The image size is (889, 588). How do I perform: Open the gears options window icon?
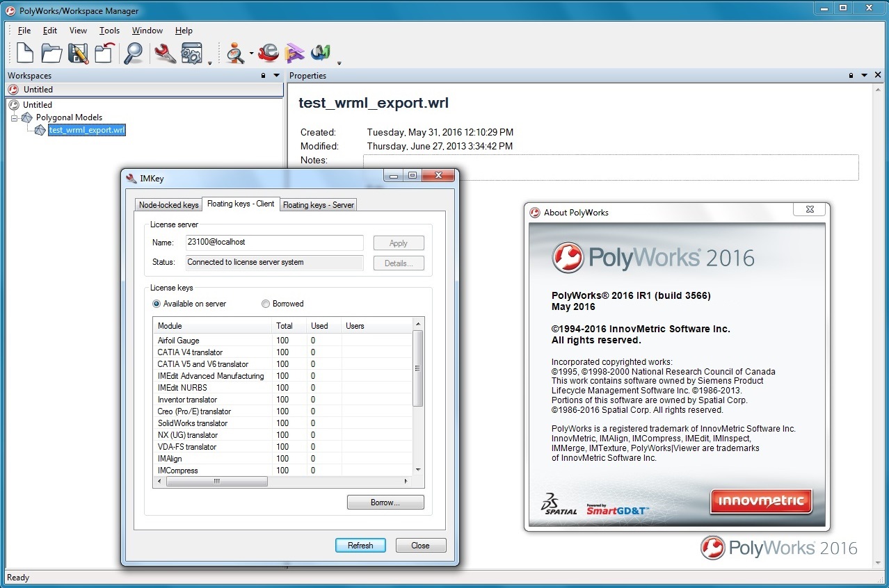[x=191, y=54]
